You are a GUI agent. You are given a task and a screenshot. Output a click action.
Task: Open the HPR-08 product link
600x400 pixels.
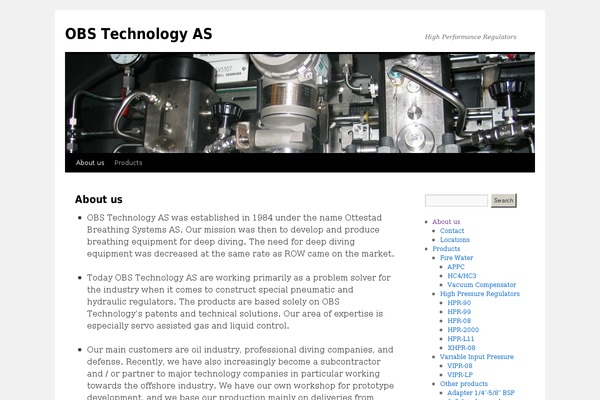(x=459, y=321)
